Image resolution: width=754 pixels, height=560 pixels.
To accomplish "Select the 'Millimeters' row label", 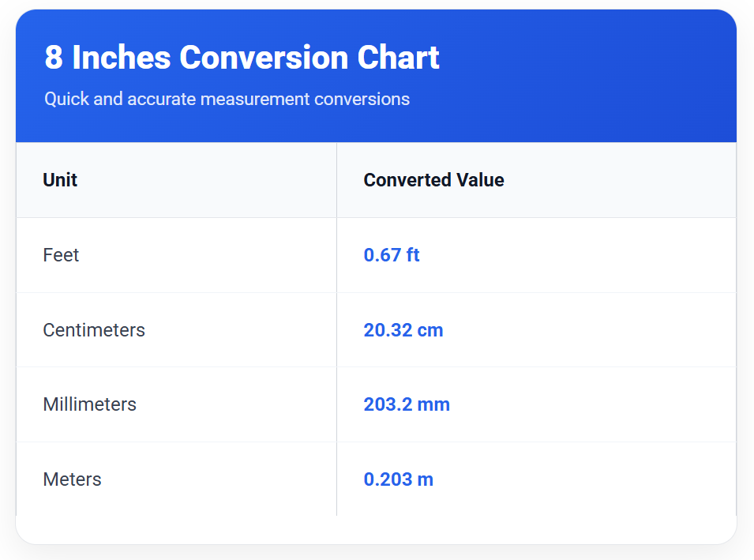I will (x=89, y=404).
